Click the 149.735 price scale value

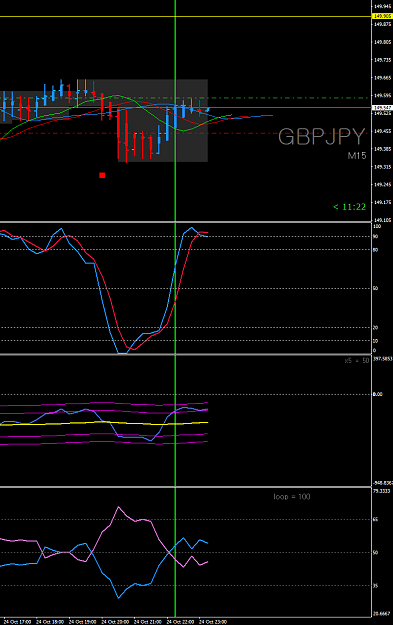point(383,60)
